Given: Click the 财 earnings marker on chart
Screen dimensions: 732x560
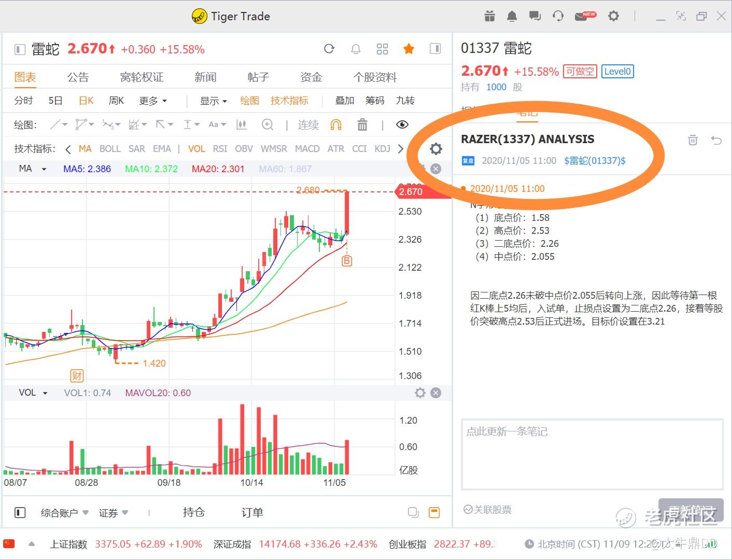Looking at the screenshot, I should 77,375.
